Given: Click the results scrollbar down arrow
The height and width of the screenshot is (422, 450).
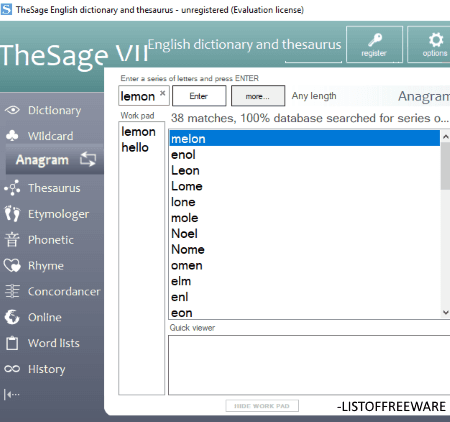Looking at the screenshot, I should pyautogui.click(x=445, y=312).
